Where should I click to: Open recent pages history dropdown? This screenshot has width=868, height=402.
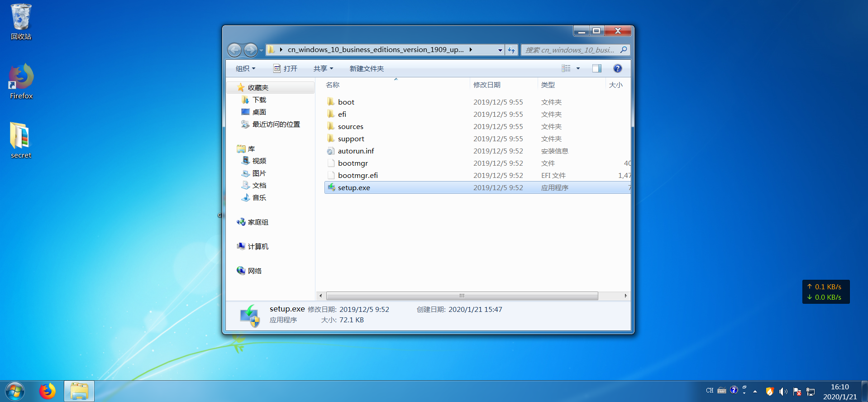262,50
